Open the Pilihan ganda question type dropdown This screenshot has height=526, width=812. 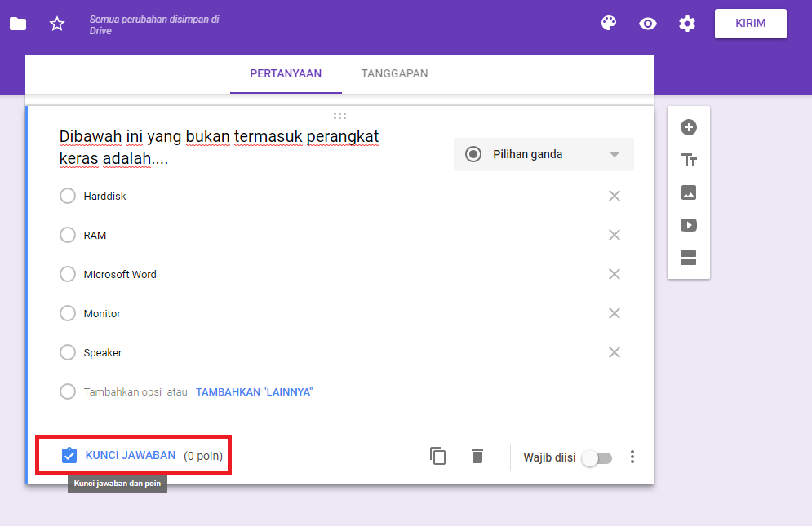click(x=544, y=153)
